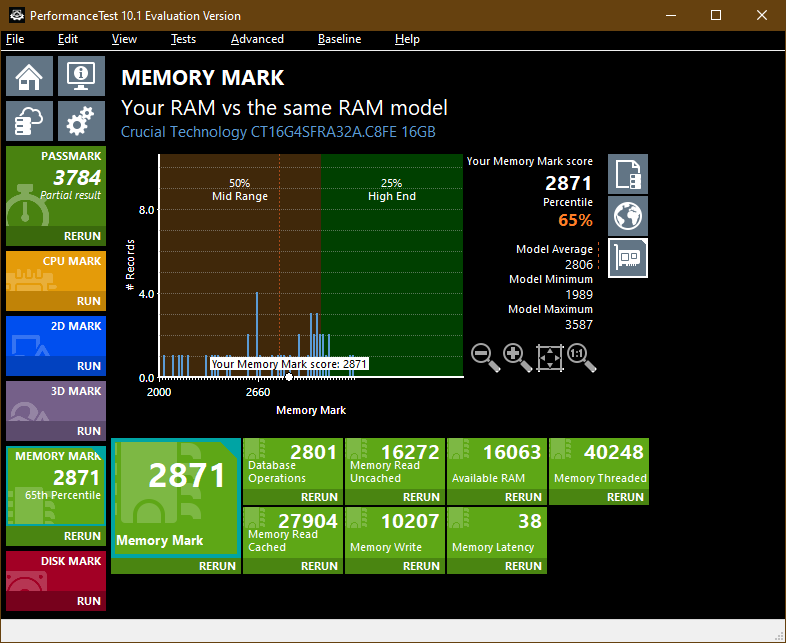Maximize the PerformanceTest window
The width and height of the screenshot is (786, 643).
click(716, 16)
